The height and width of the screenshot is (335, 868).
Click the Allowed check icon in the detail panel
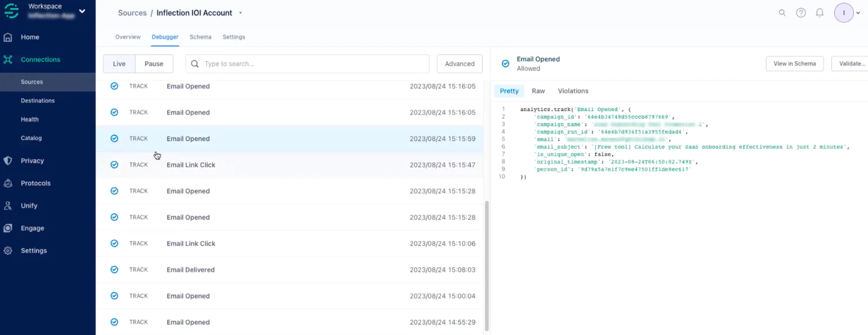tap(506, 64)
